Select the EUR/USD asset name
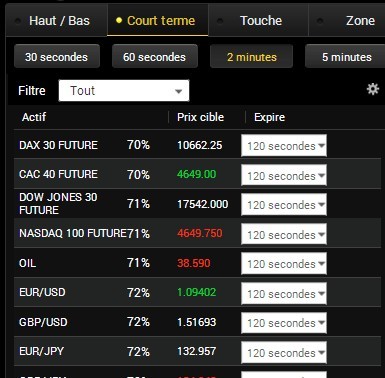 tap(42, 292)
